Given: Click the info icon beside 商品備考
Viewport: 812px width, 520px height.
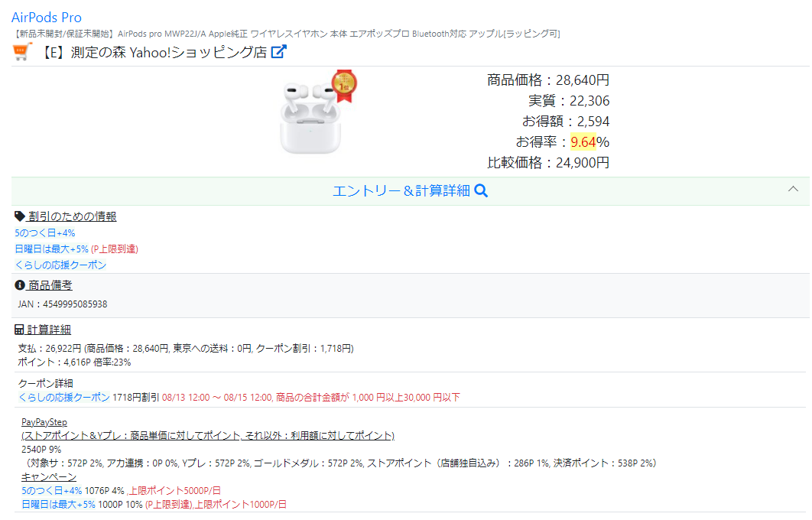Looking at the screenshot, I should coord(20,285).
